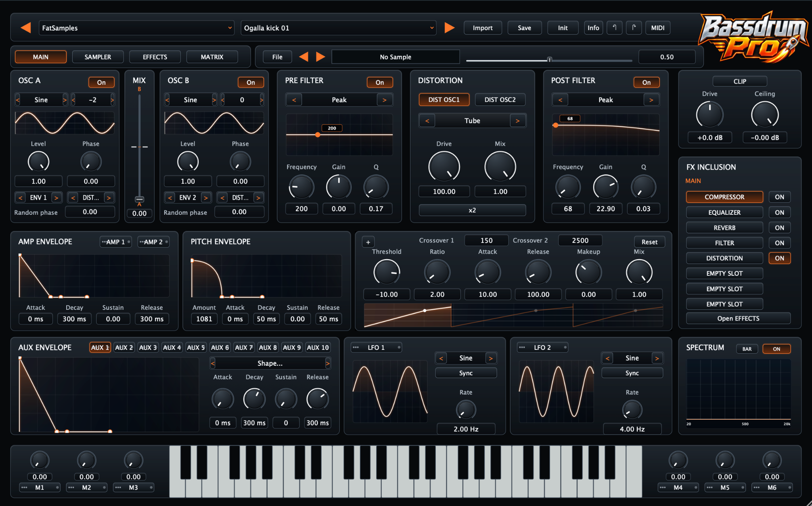
Task: Click the Save button
Action: coord(524,28)
